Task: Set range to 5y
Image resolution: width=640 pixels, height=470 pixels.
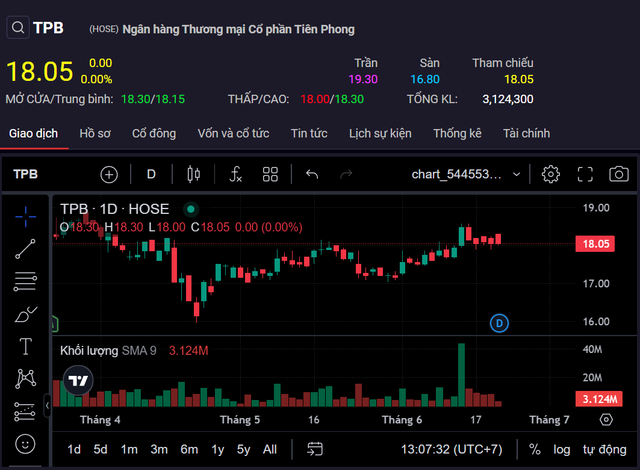Action: [x=243, y=449]
